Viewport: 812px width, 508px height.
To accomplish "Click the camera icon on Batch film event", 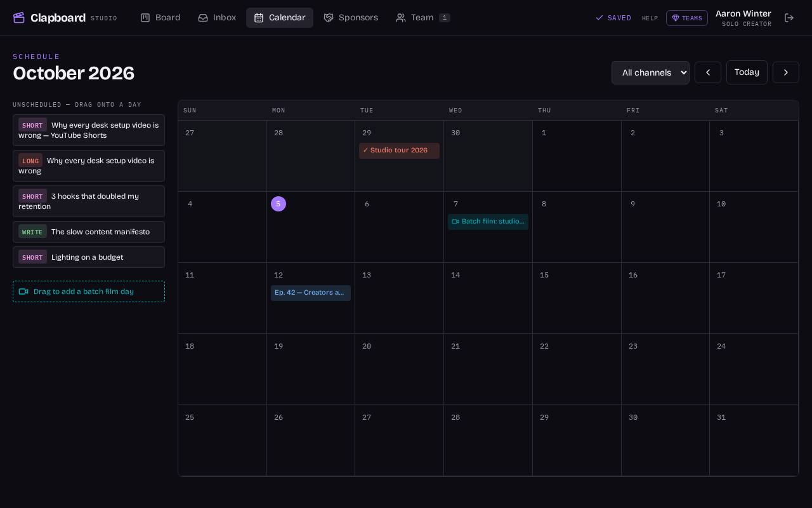I will pos(455,222).
